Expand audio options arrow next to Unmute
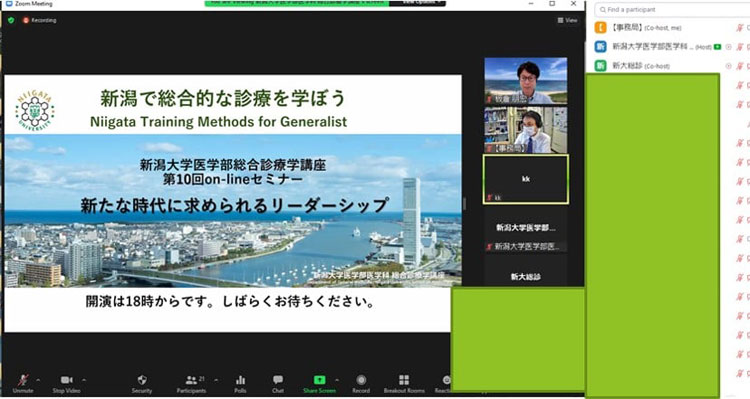Viewport: 750px width, 399px height. [38, 380]
